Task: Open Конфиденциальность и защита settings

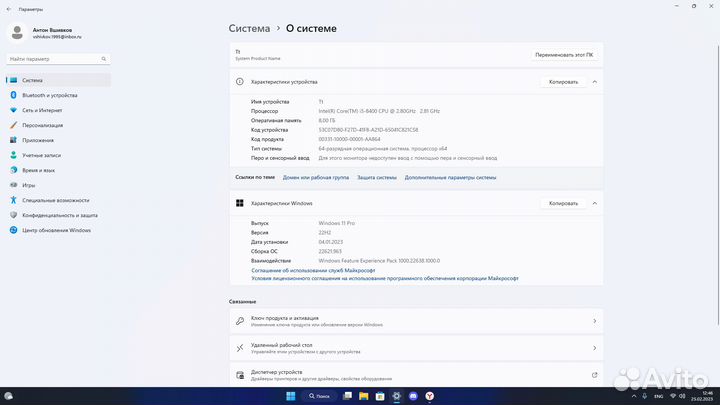Action: (58, 215)
